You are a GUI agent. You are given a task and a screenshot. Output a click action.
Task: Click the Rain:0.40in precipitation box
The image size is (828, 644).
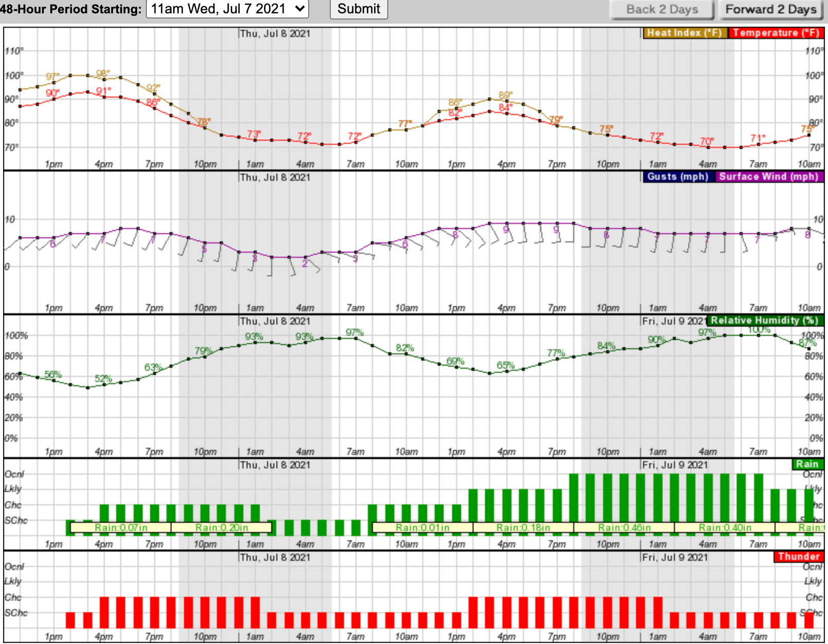point(725,527)
